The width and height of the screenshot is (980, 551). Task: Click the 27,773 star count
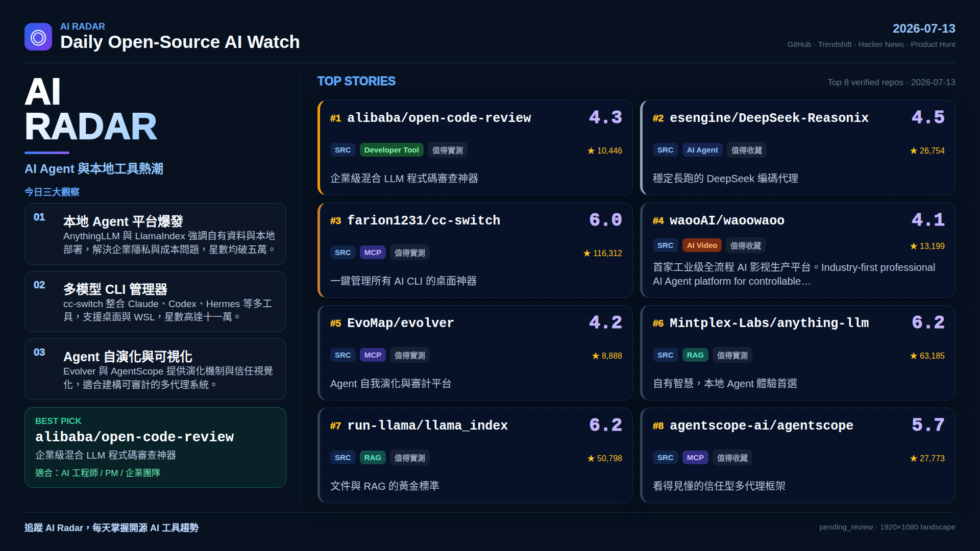927,458
